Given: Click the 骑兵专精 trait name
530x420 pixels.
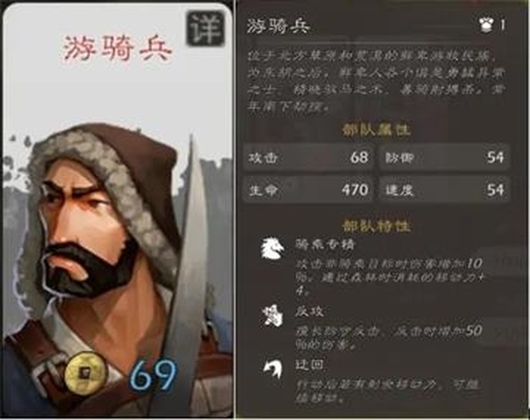Looking at the screenshot, I should 325,244.
